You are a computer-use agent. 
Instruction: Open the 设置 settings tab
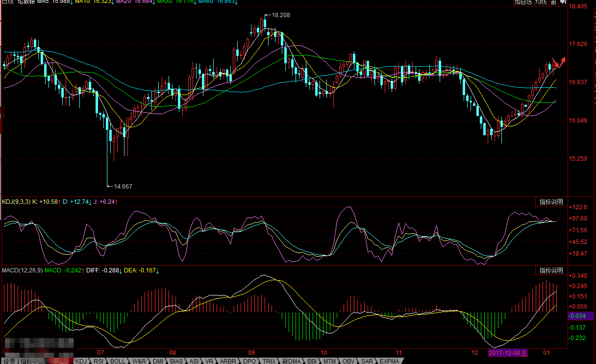coord(8,361)
